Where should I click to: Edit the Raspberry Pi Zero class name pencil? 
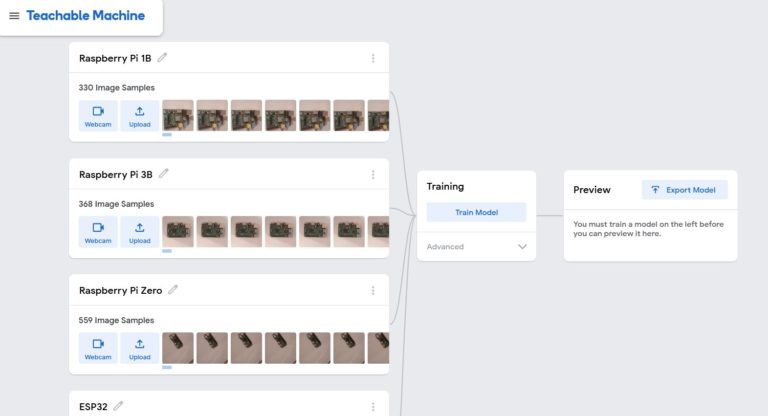[x=173, y=290]
